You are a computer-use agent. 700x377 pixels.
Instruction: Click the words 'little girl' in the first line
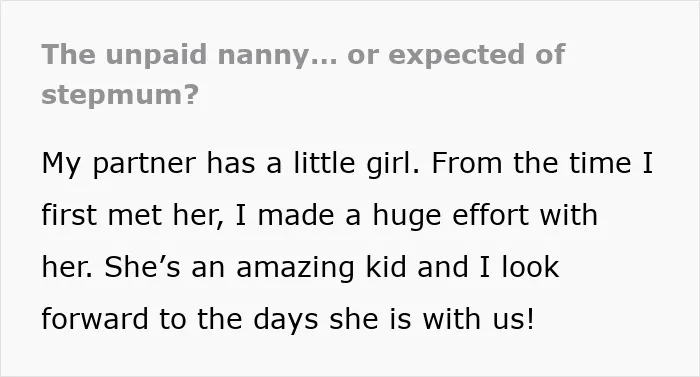point(352,163)
